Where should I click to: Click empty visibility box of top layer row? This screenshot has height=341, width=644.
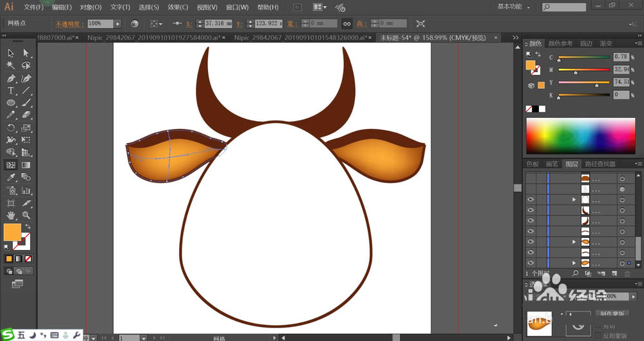(531, 178)
